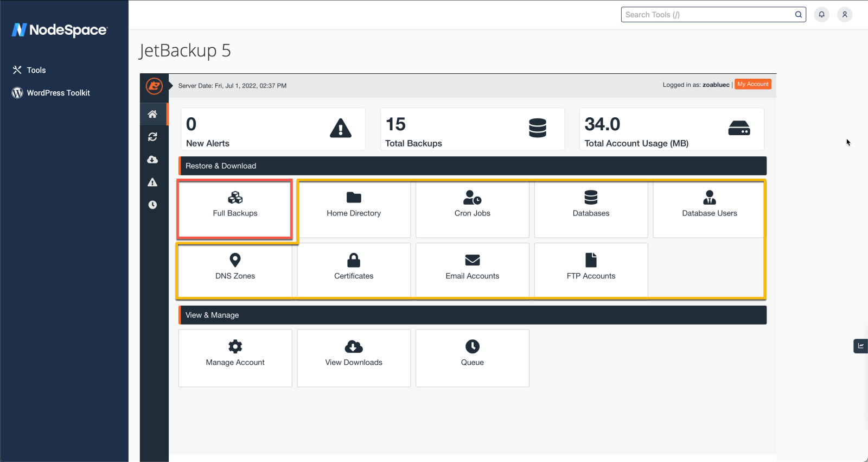Open the alerts triangle sidebar icon

(x=152, y=182)
